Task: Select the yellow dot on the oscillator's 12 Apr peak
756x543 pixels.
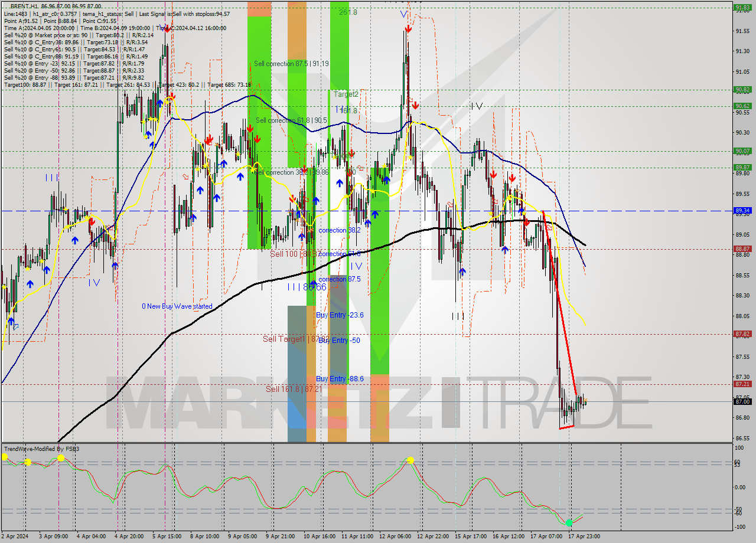Action: 410,459
